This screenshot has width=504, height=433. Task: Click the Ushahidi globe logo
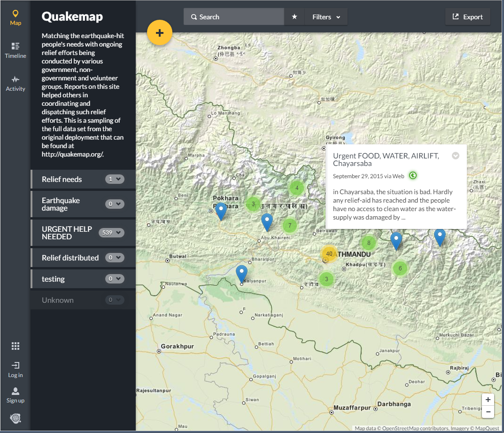pos(15,418)
